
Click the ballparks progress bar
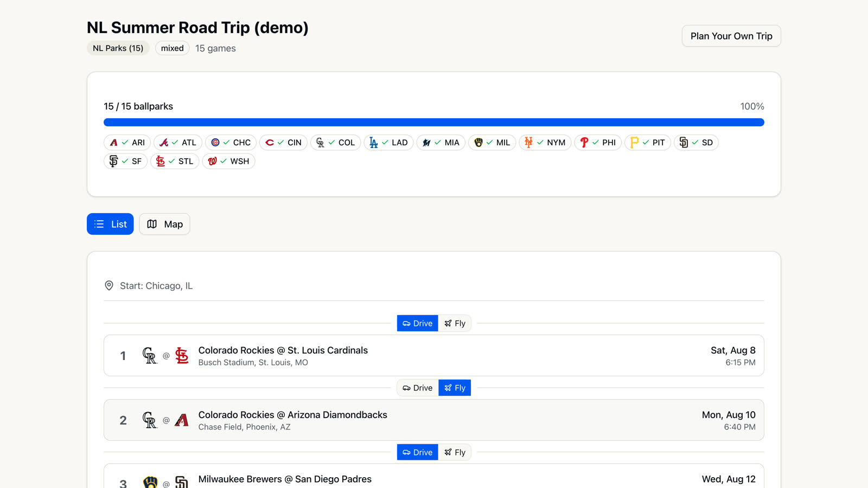(434, 123)
